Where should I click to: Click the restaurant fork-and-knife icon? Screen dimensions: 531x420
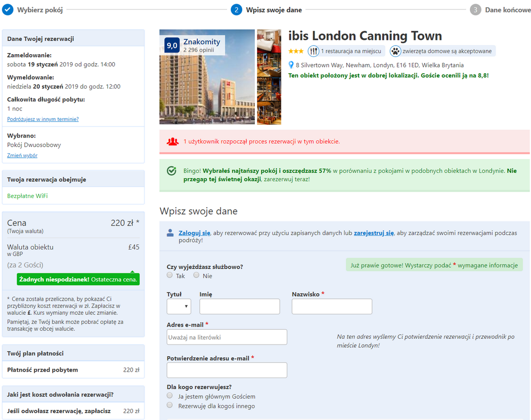[313, 51]
